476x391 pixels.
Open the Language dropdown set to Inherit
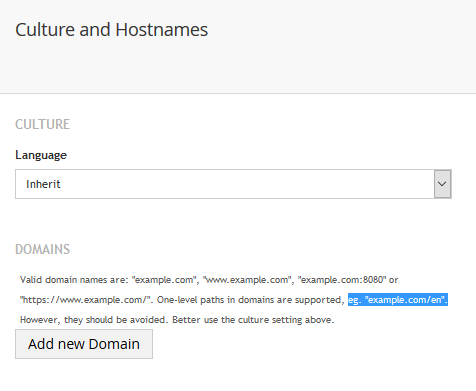coord(233,184)
